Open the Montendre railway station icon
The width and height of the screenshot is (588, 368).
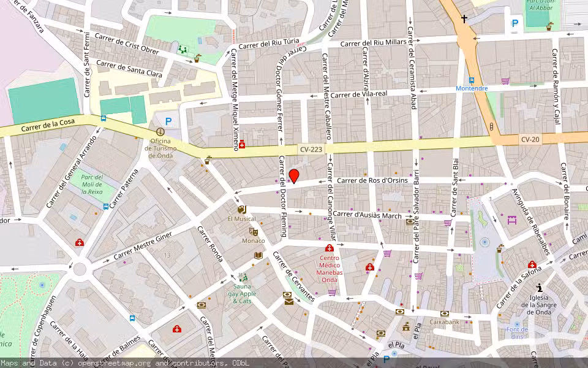pos(472,80)
